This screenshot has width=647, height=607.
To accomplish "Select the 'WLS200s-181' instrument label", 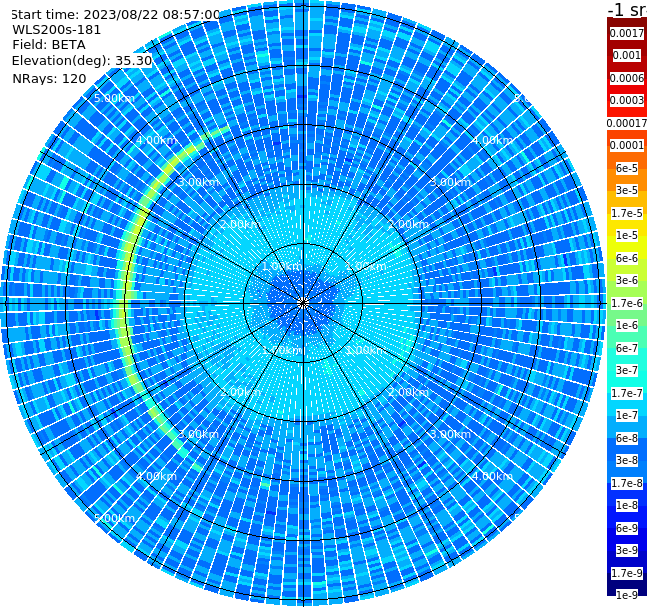I will (x=57, y=30).
